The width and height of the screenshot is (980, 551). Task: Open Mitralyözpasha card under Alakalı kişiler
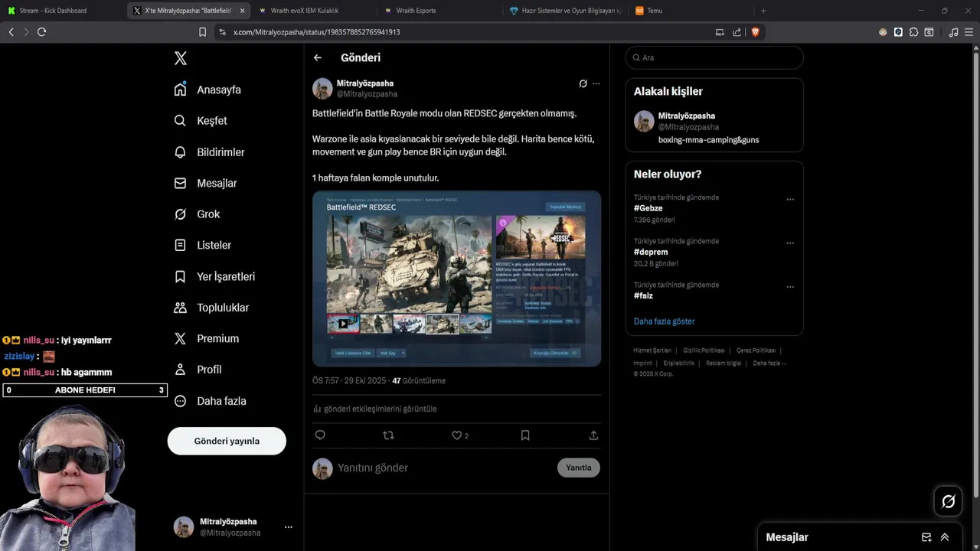point(714,129)
